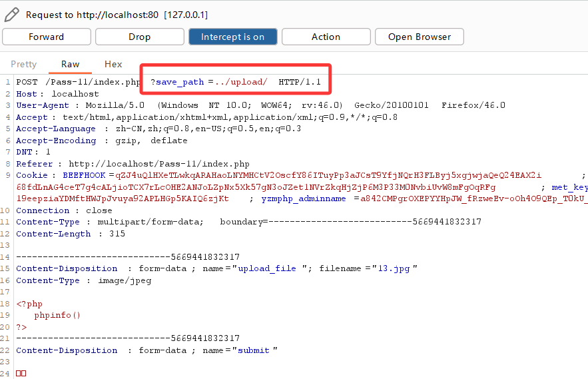Click the Firefox/46.0 user agent text

click(473, 105)
